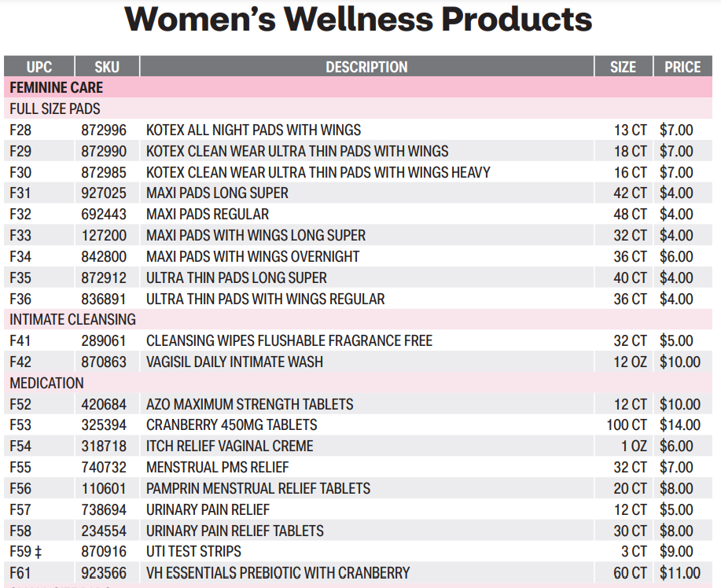Click the SIZE column header

tap(623, 67)
